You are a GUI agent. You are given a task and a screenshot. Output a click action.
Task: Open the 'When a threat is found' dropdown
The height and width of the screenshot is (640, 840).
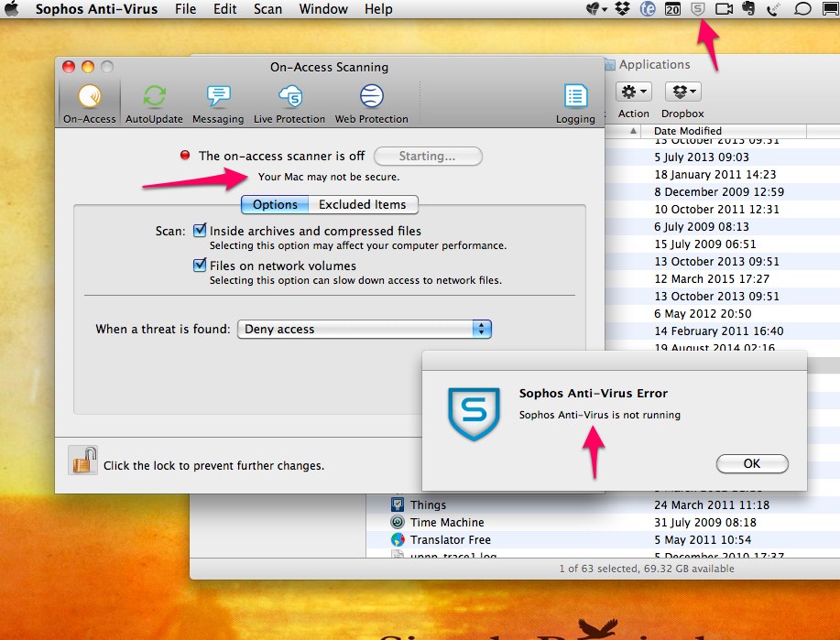(x=365, y=329)
